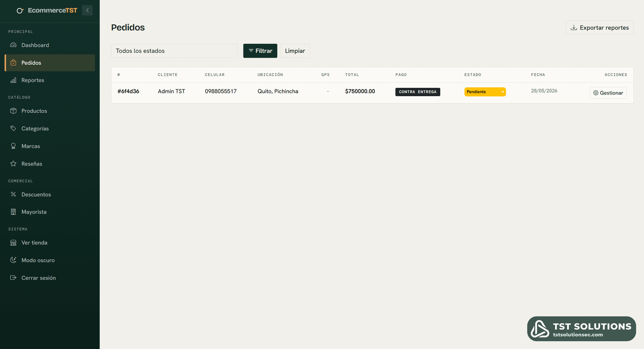Click order number #6f4d36

pyautogui.click(x=128, y=91)
